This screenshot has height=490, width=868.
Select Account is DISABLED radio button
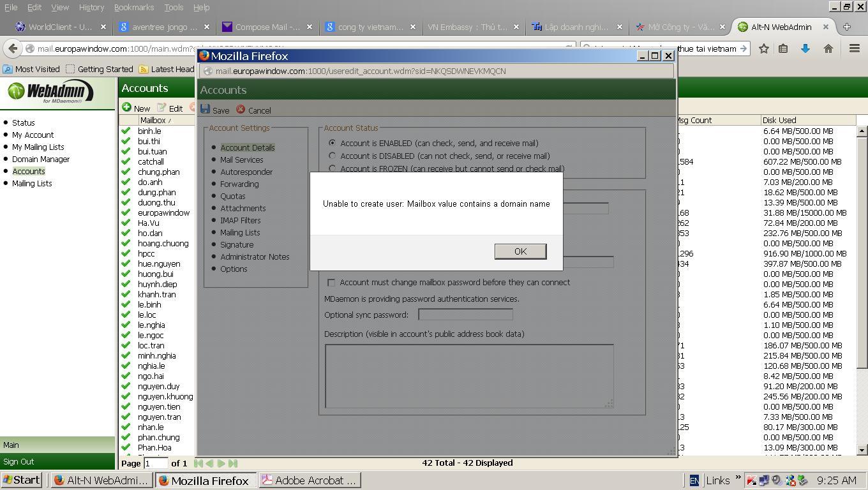pos(332,156)
